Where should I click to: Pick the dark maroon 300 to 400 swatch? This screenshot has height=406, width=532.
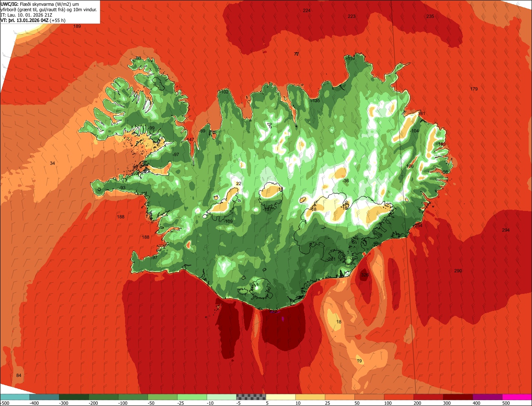point(458,397)
